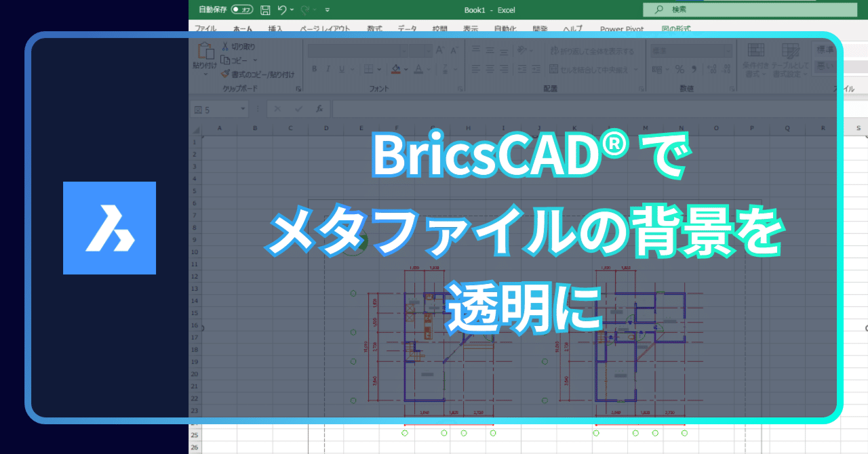Click the Cut (切り取り) scissors icon
The height and width of the screenshot is (454, 868).
point(226,47)
